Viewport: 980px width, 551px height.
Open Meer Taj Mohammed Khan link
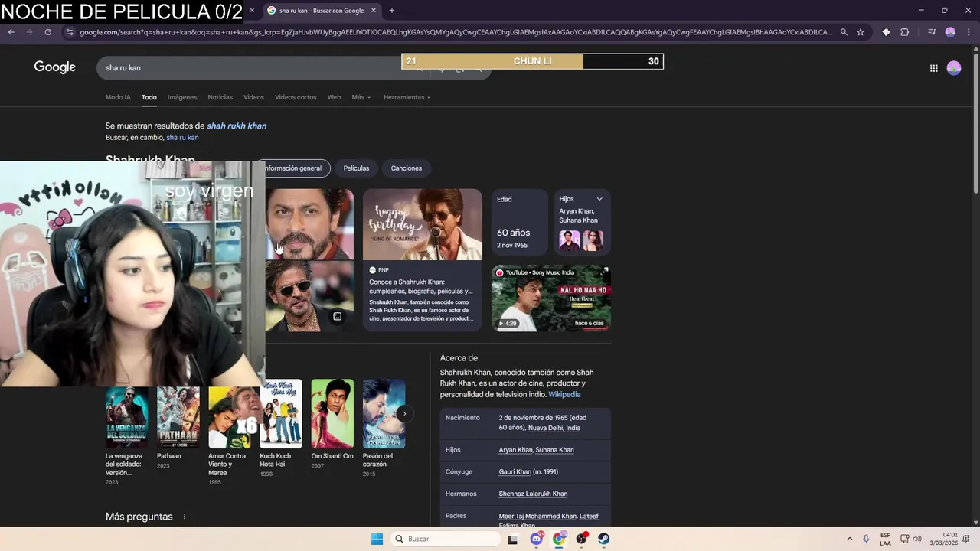pyautogui.click(x=537, y=516)
